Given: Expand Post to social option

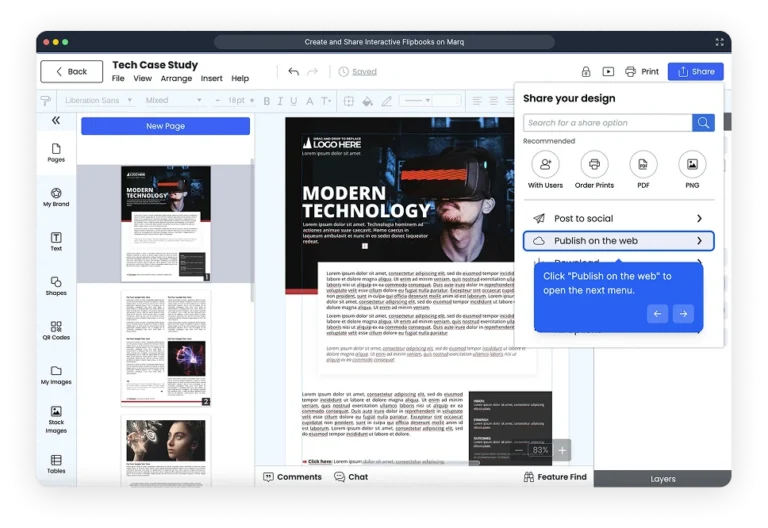Looking at the screenshot, I should (x=619, y=218).
